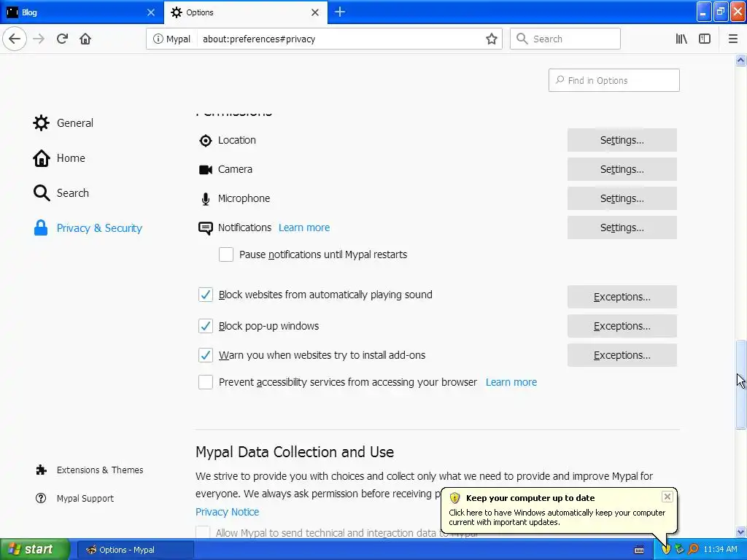This screenshot has height=560, width=747.
Task: Click the forward navigation arrow
Action: click(39, 39)
